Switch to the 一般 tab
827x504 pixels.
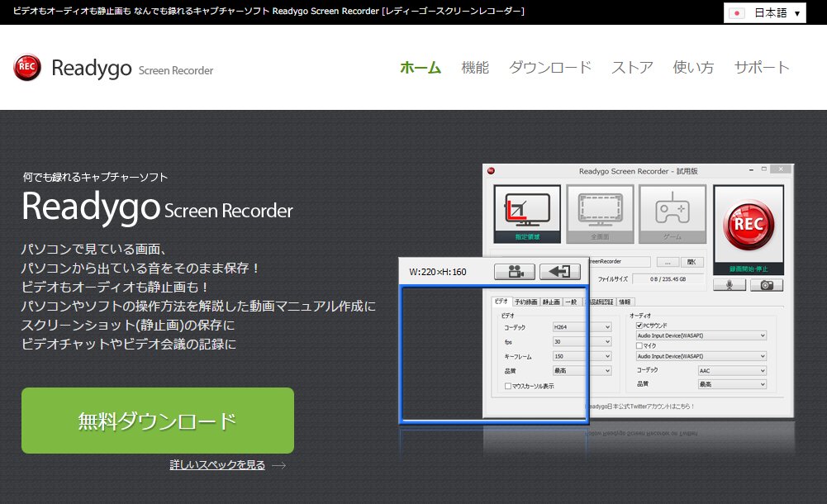coord(571,302)
